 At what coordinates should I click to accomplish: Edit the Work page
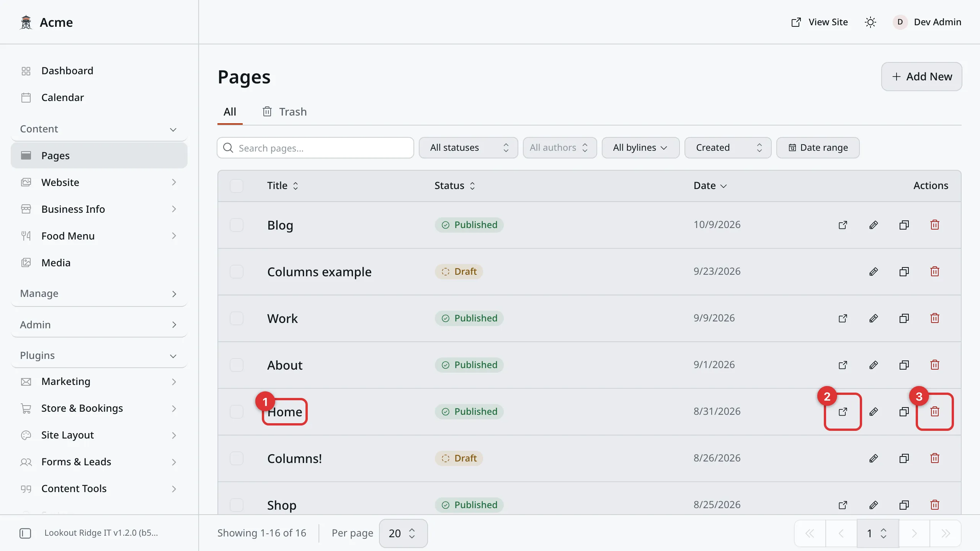tap(874, 318)
